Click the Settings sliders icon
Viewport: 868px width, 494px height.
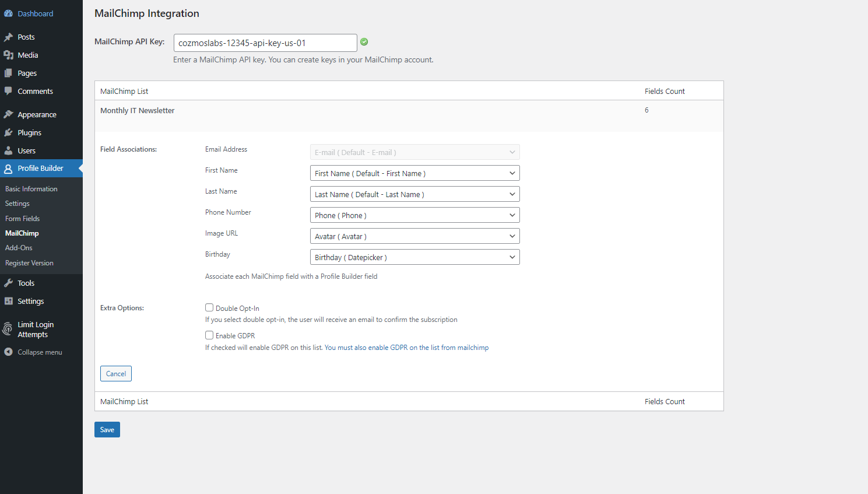point(8,301)
